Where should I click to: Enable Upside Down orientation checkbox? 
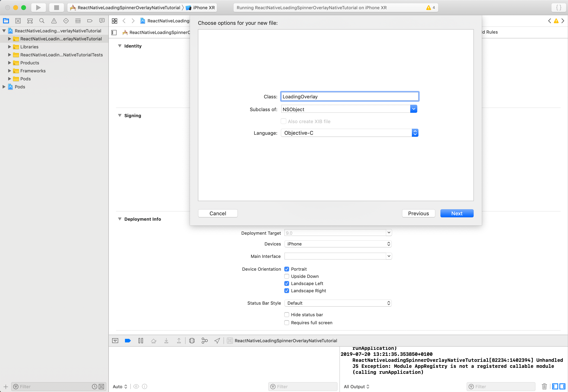tap(286, 276)
